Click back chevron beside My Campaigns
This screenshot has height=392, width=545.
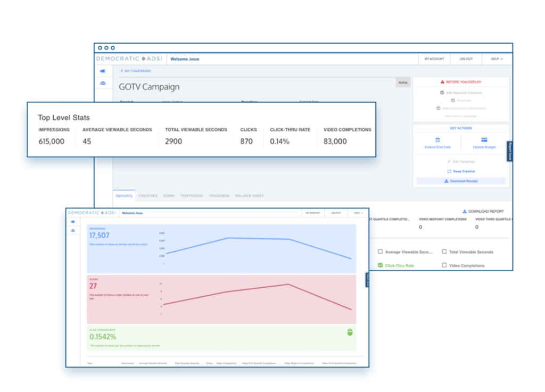[x=122, y=71]
